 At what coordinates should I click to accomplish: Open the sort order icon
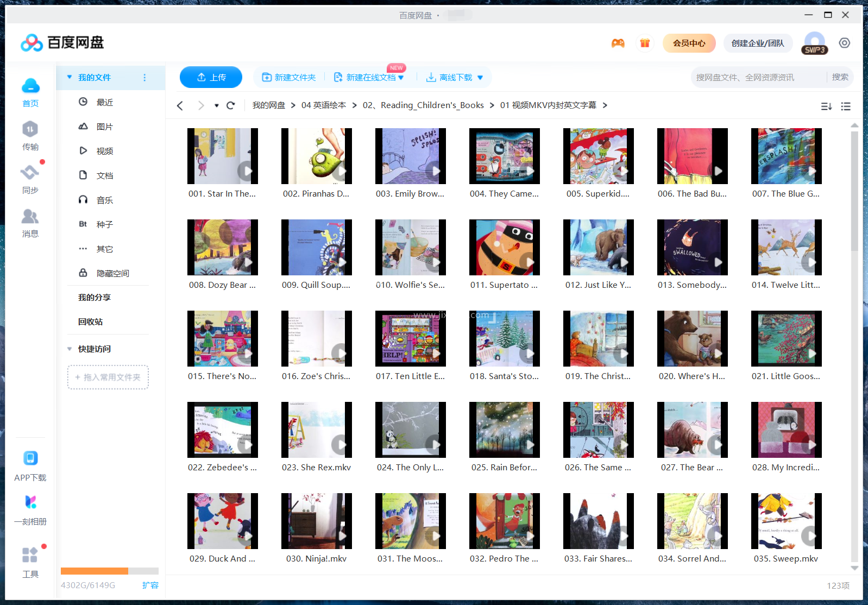[826, 106]
